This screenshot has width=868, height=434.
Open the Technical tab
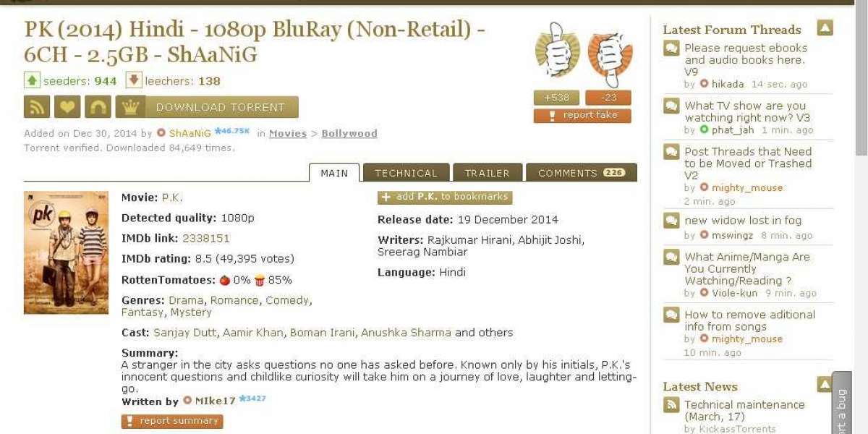click(406, 173)
